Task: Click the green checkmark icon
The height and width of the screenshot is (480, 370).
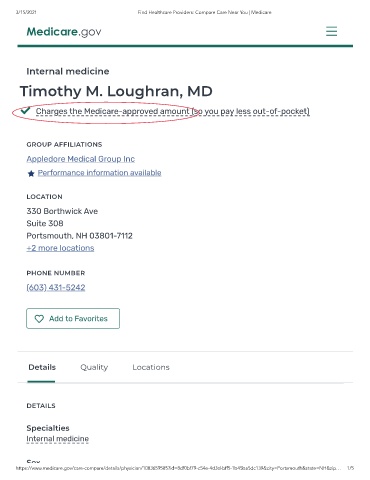Action: [x=25, y=110]
